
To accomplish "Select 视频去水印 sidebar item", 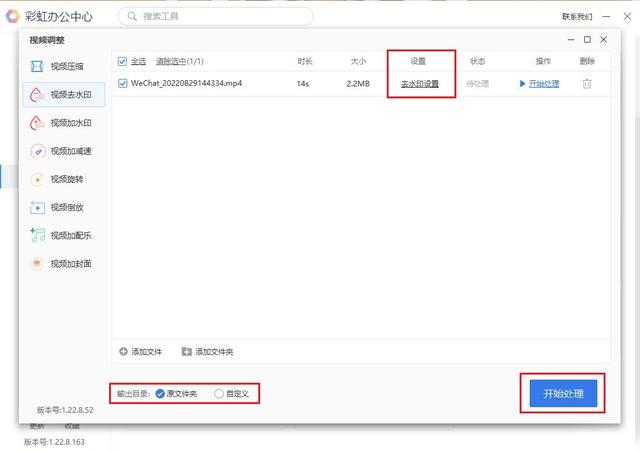I will point(64,95).
